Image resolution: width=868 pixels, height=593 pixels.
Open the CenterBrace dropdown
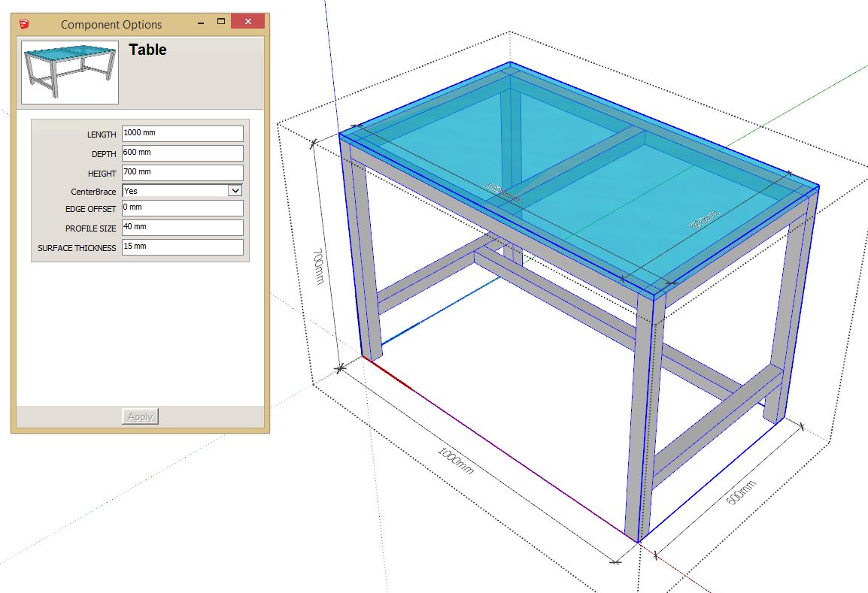[234, 191]
